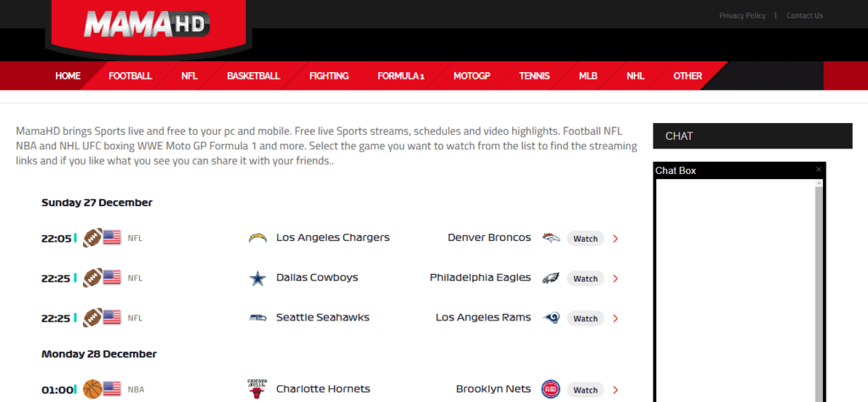Switch to the TENNIS section

pos(534,75)
